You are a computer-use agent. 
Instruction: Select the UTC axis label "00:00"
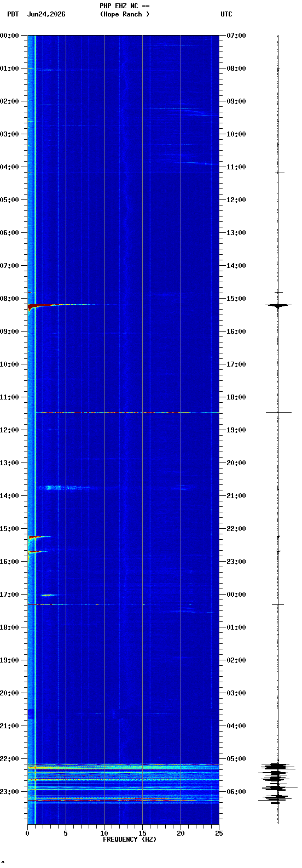click(x=236, y=595)
